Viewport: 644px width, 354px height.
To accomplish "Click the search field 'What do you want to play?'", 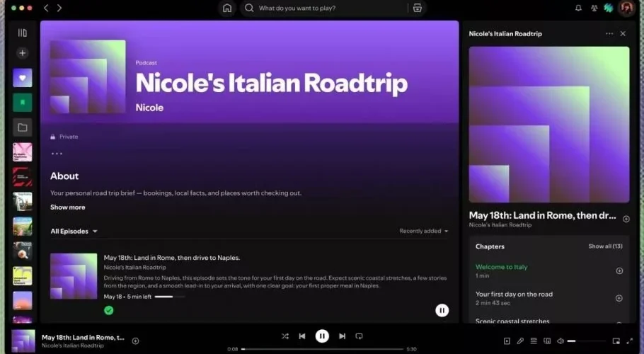I will (x=324, y=8).
